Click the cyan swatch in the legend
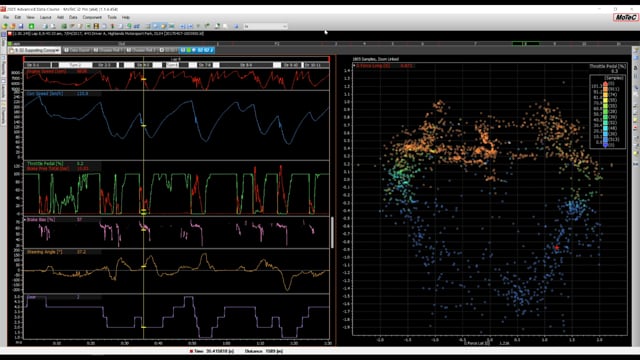 (605, 128)
